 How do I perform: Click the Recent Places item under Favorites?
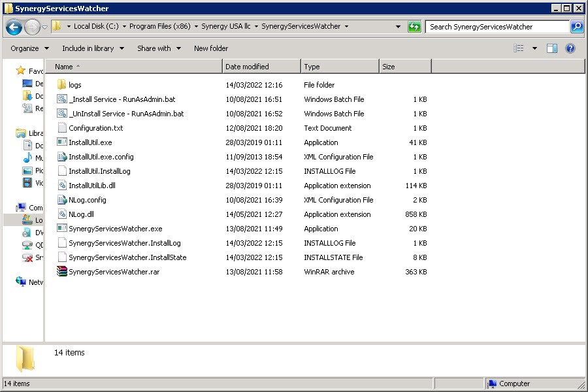(x=33, y=108)
